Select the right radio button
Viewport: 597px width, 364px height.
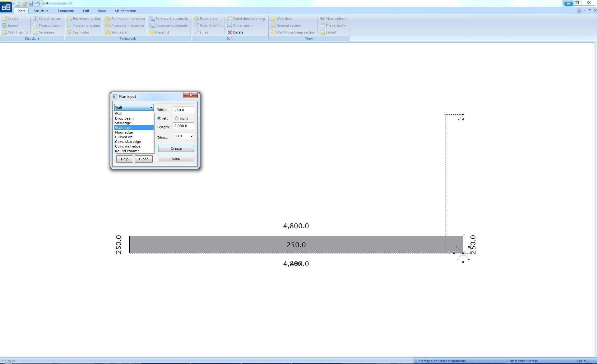pos(177,118)
